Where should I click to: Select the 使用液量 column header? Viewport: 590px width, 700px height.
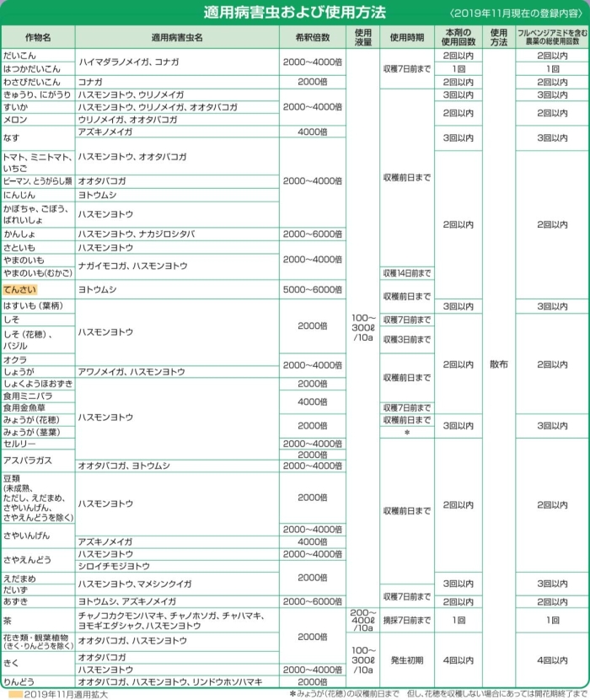(362, 37)
